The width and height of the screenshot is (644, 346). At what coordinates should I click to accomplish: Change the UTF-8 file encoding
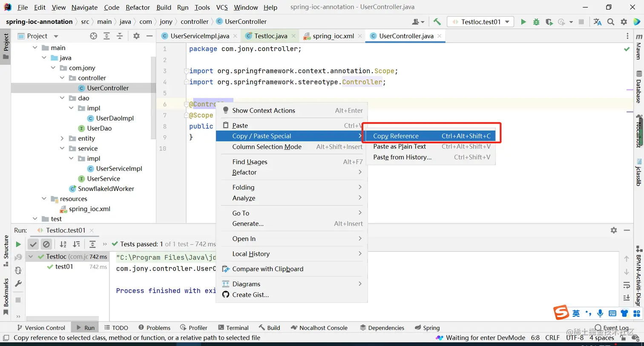pyautogui.click(x=575, y=338)
